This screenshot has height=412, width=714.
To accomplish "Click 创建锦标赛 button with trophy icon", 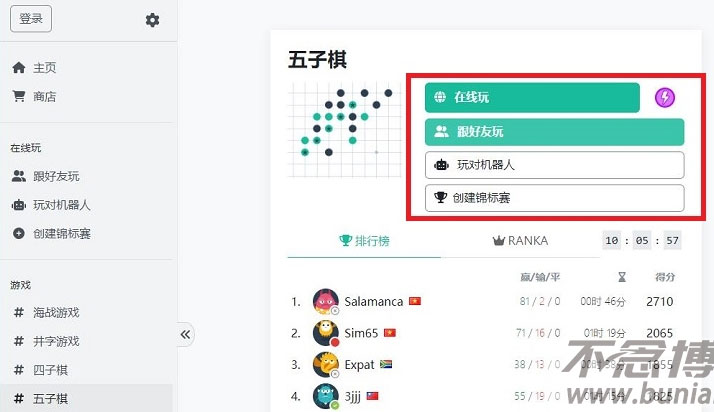I will point(554,198).
